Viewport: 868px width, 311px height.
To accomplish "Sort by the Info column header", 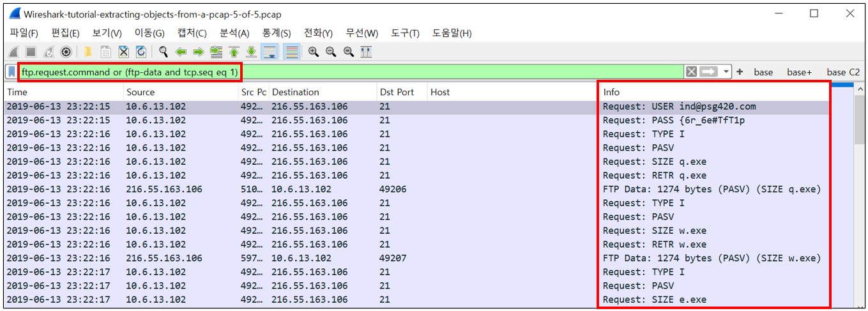I will pyautogui.click(x=715, y=92).
